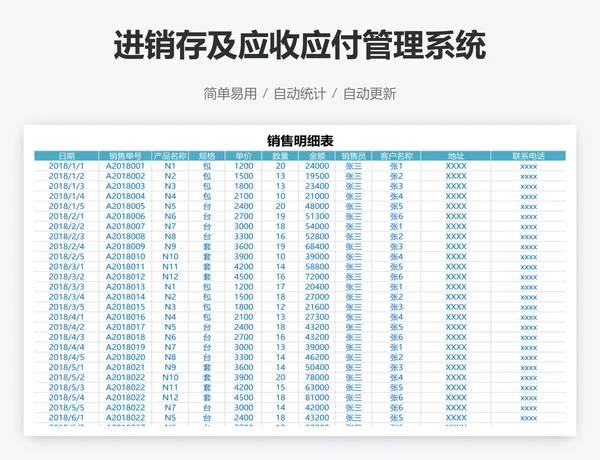
Task: Click the 单价 column header
Action: click(244, 156)
